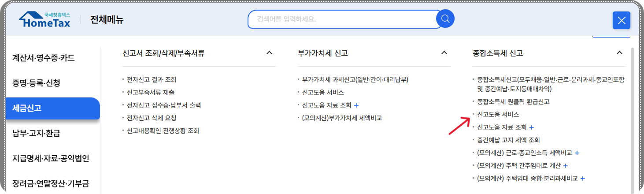Open 신고도움 서비스 under 부가가치세 신고

pos(323,93)
